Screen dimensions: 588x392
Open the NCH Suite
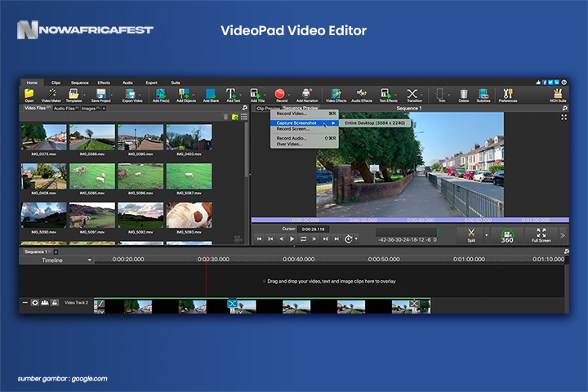pos(558,95)
